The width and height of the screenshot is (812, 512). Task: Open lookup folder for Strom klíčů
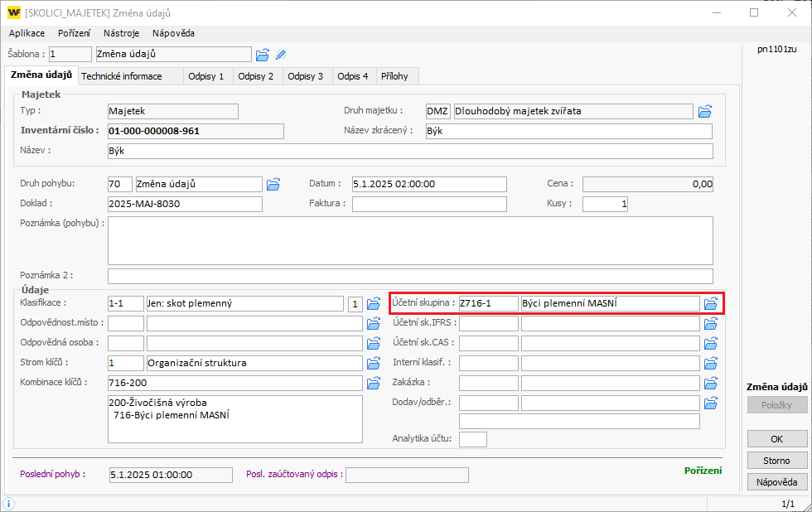click(x=374, y=363)
